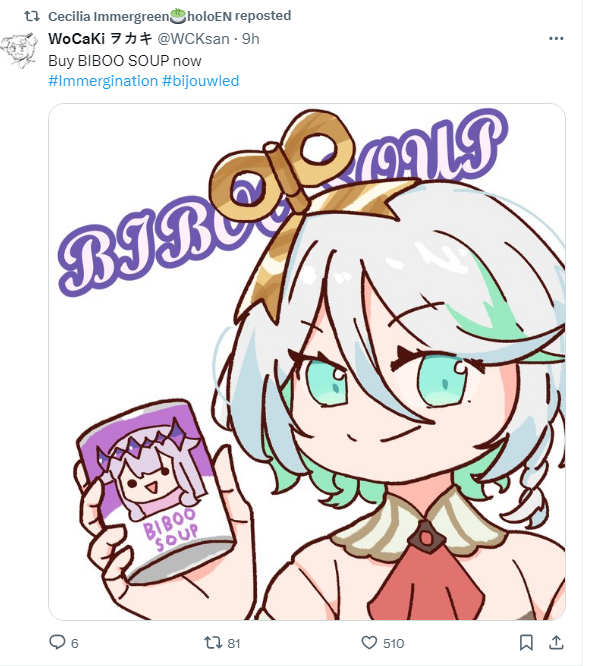The width and height of the screenshot is (589, 666).
Task: Visit WoCaKi display name profile
Action: (100, 39)
